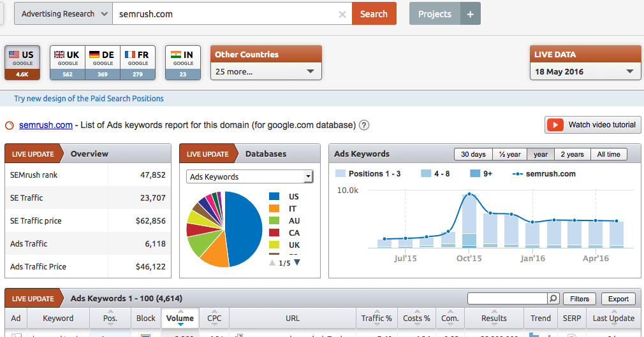The image size is (644, 337).
Task: Go to the previous legend page with the up triangle
Action: tap(272, 262)
